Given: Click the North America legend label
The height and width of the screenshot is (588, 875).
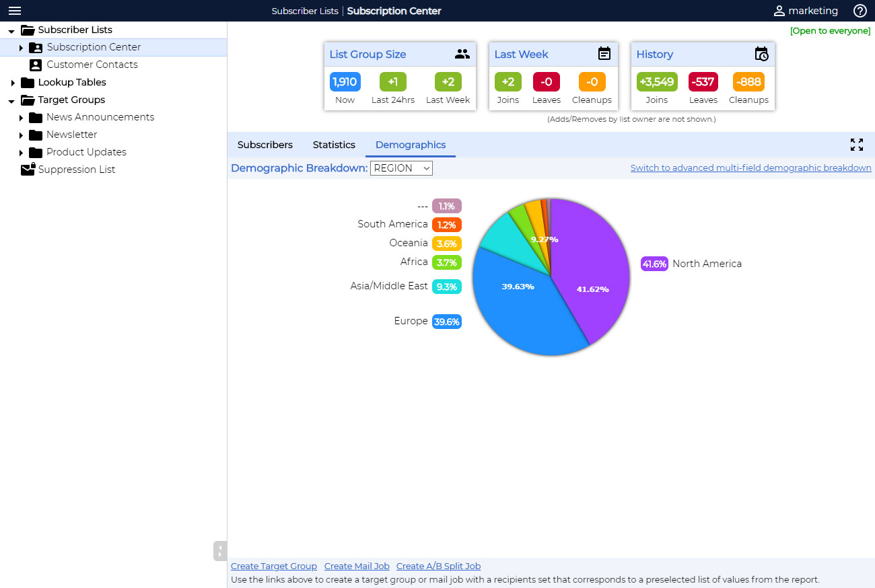Looking at the screenshot, I should coord(707,264).
